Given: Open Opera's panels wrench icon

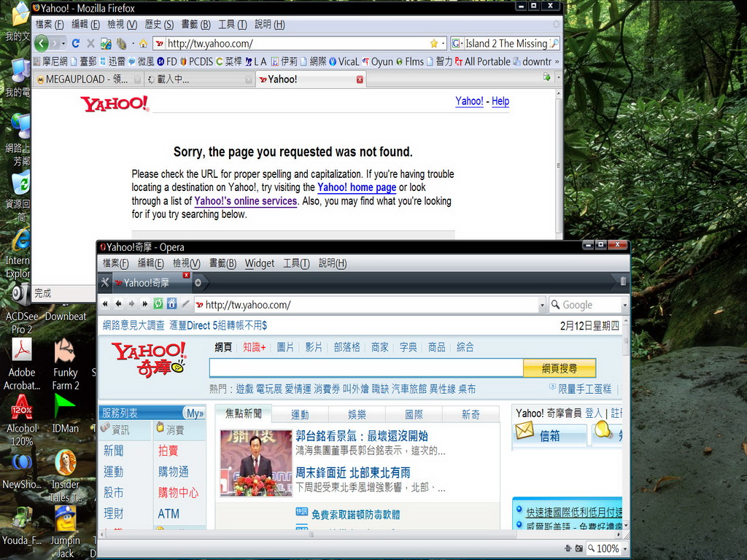Looking at the screenshot, I should pos(105,282).
